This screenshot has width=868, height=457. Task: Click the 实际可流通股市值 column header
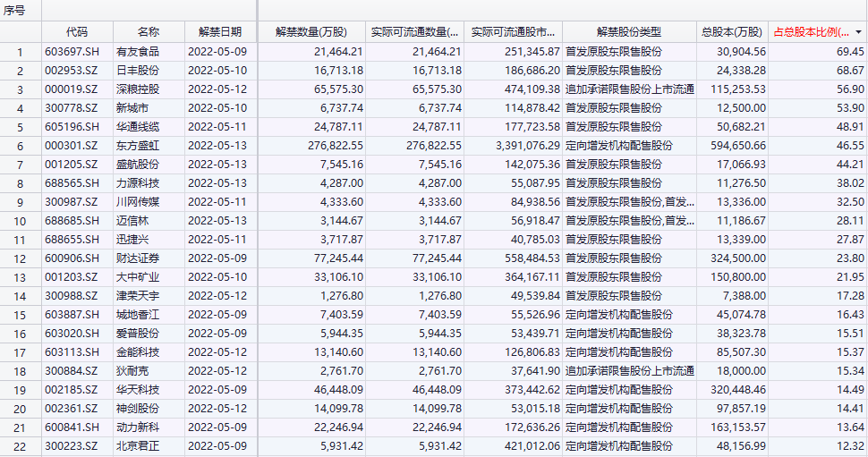click(x=513, y=32)
